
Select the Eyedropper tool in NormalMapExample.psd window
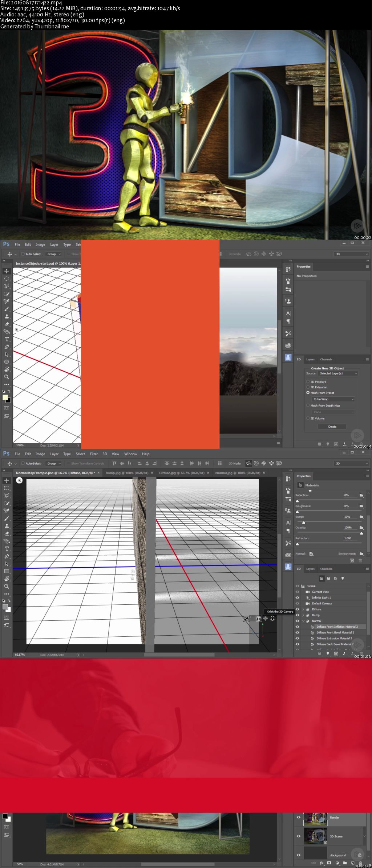pos(7,511)
